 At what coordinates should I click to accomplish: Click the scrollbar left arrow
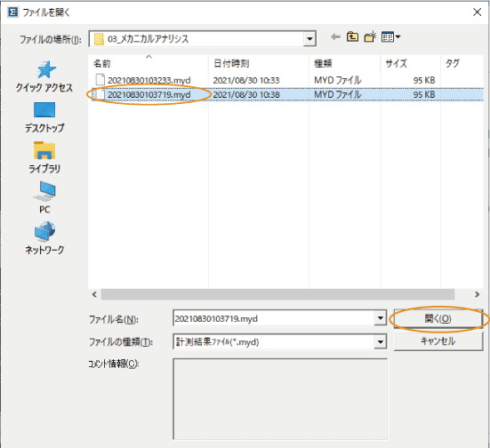click(x=94, y=294)
